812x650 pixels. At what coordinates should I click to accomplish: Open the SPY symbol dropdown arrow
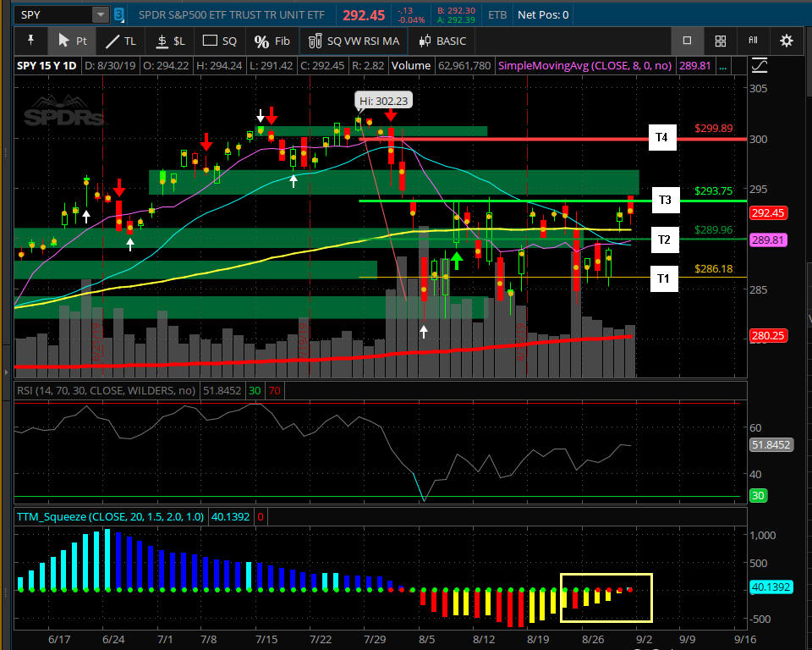coord(101,14)
